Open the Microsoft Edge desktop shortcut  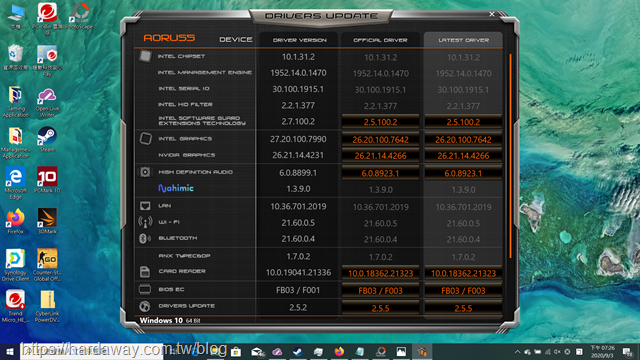point(16,183)
